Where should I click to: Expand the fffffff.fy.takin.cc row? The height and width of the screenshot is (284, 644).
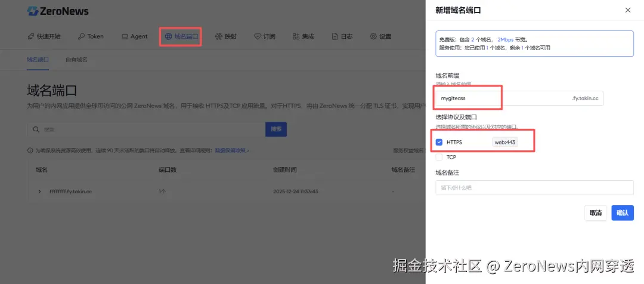coord(39,192)
